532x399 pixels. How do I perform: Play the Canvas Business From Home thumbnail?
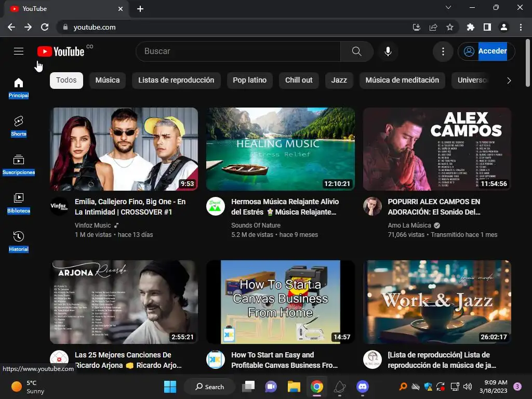tap(281, 302)
